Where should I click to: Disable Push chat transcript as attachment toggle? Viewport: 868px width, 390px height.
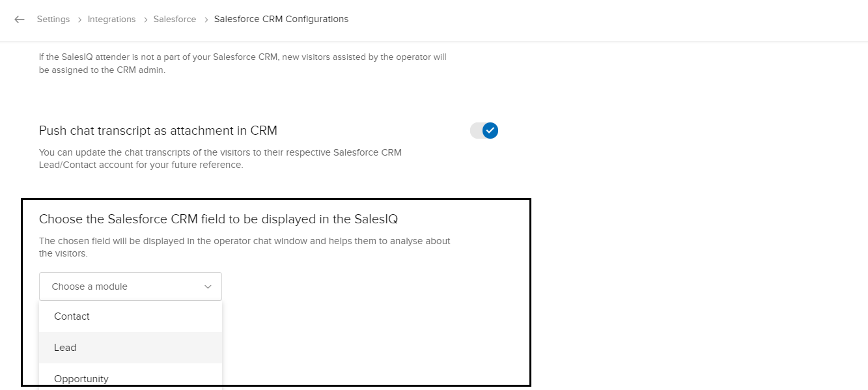(484, 131)
